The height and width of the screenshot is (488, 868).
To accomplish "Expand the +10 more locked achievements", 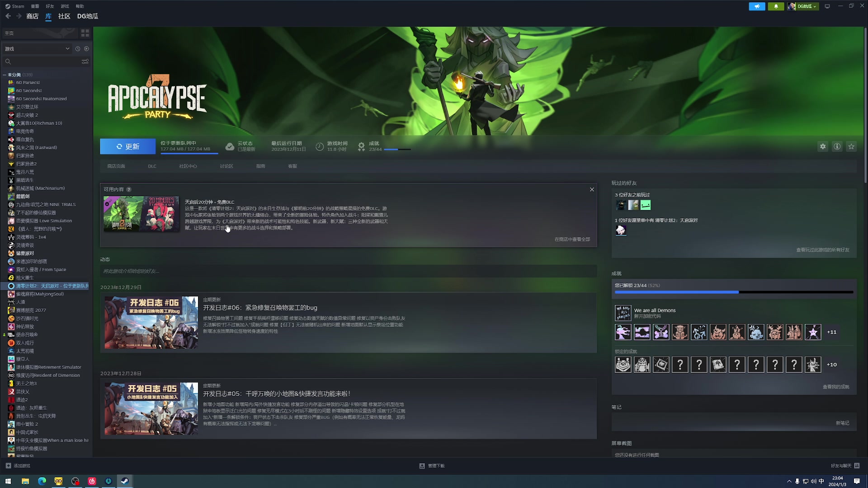I will [832, 365].
